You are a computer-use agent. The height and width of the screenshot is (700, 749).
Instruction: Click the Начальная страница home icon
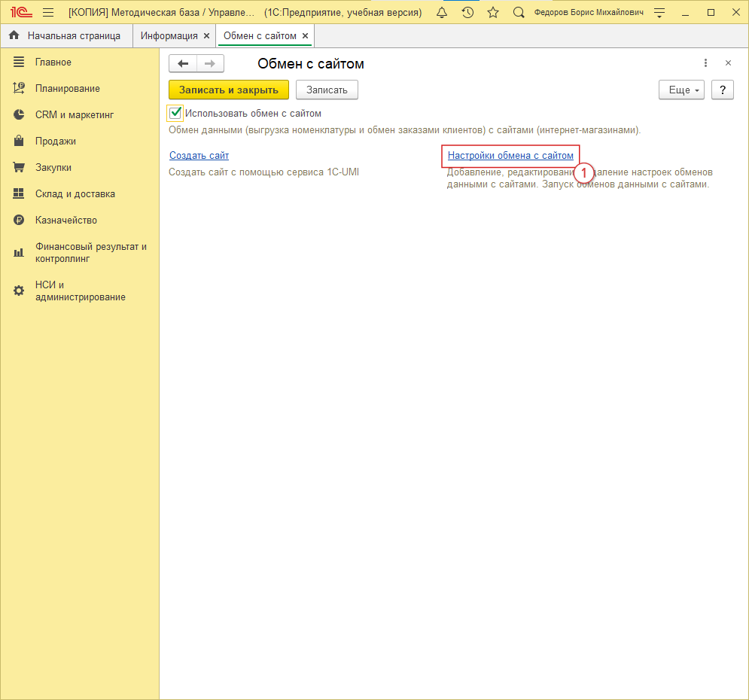tap(14, 36)
